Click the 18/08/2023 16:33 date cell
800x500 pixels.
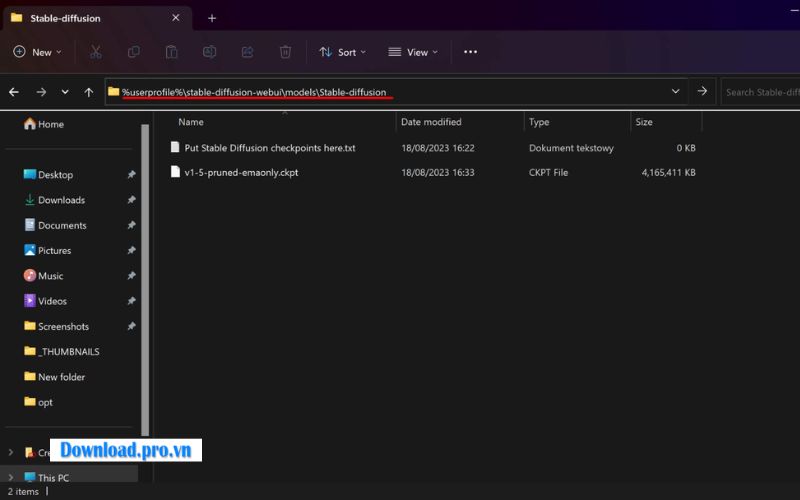click(x=438, y=172)
